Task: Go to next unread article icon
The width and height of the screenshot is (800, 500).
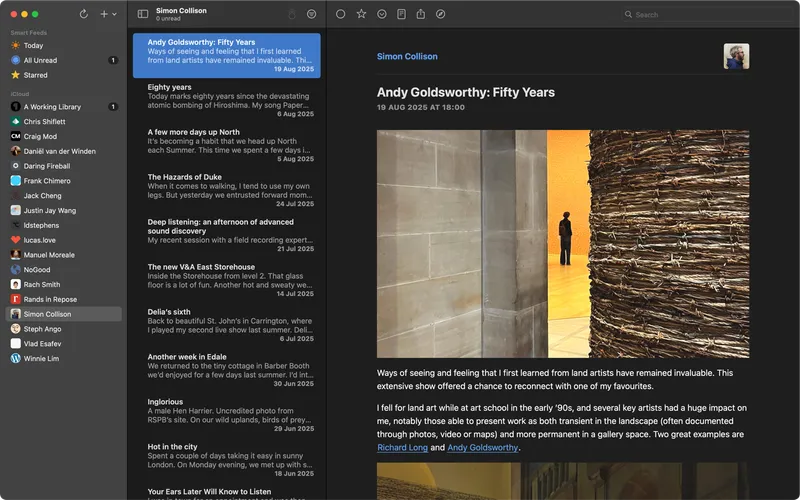Action: coord(381,14)
